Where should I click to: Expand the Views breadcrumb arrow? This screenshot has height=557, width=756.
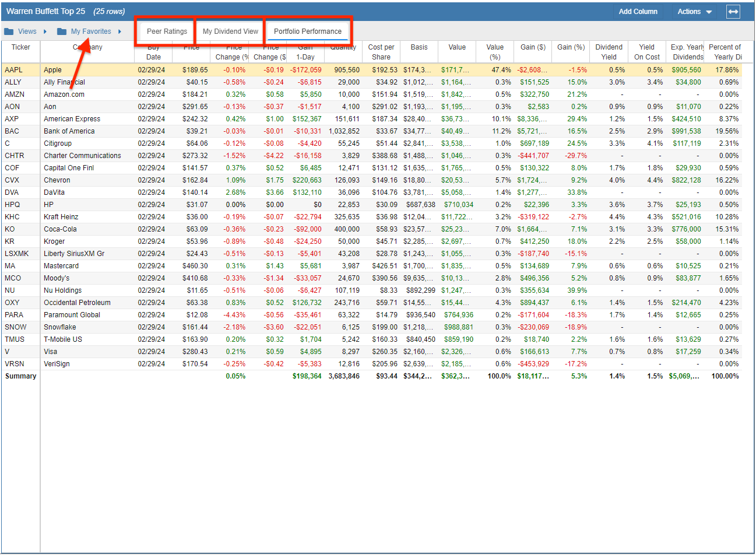click(x=45, y=31)
